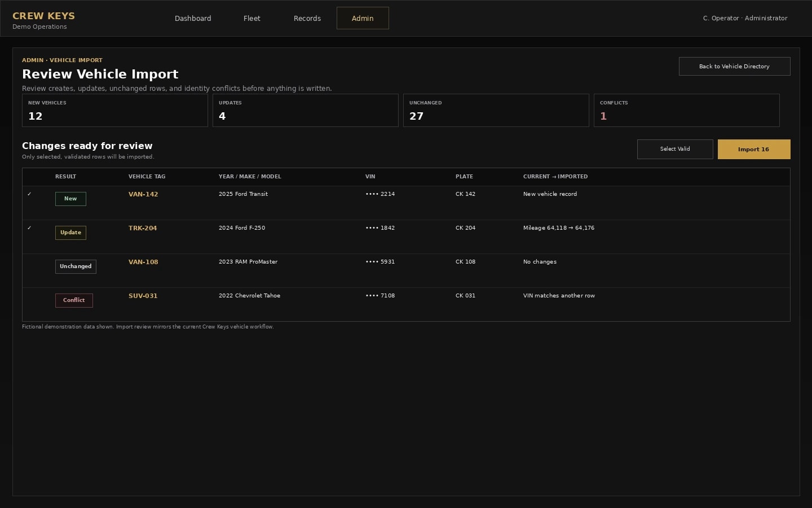Click the VIN column header
The height and width of the screenshot is (508, 812).
370,177
